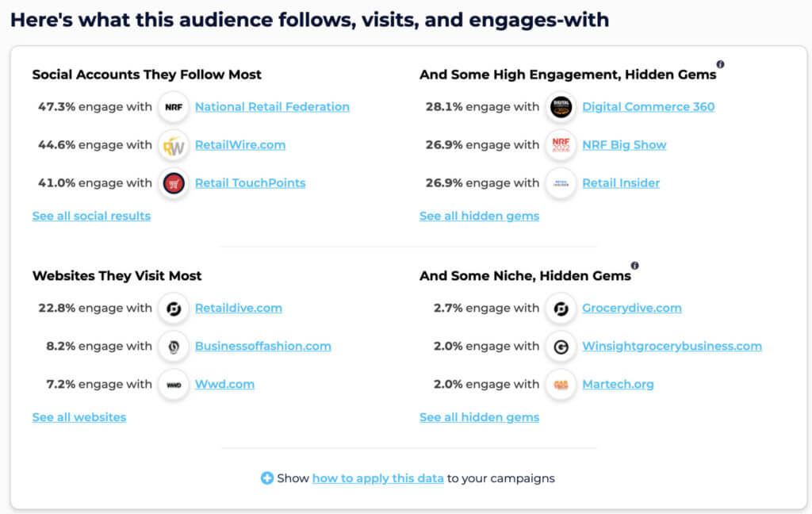
Task: Click the NRF 2022 Big Show logo
Action: [561, 145]
